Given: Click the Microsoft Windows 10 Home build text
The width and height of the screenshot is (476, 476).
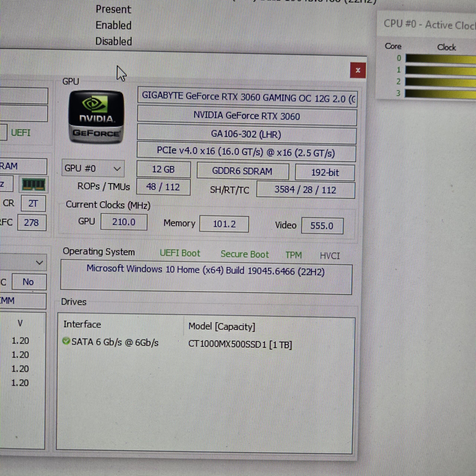Looking at the screenshot, I should [x=205, y=270].
